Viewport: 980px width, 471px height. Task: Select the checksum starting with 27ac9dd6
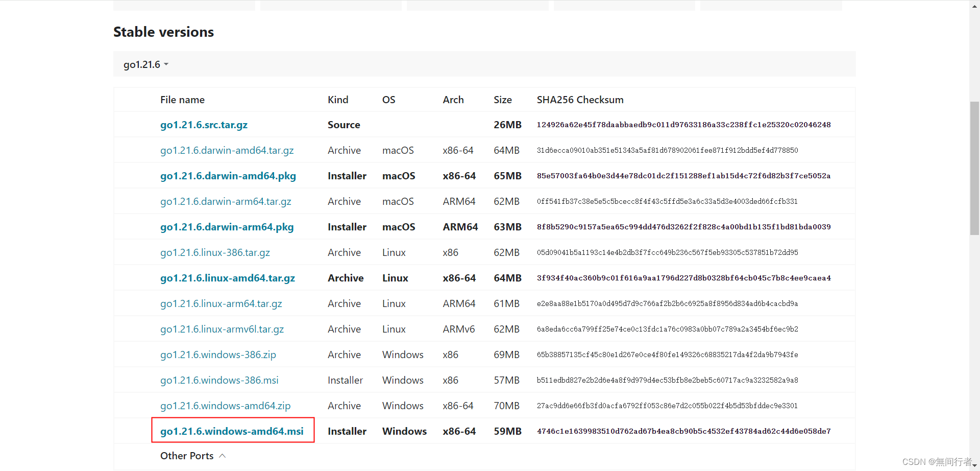667,406
